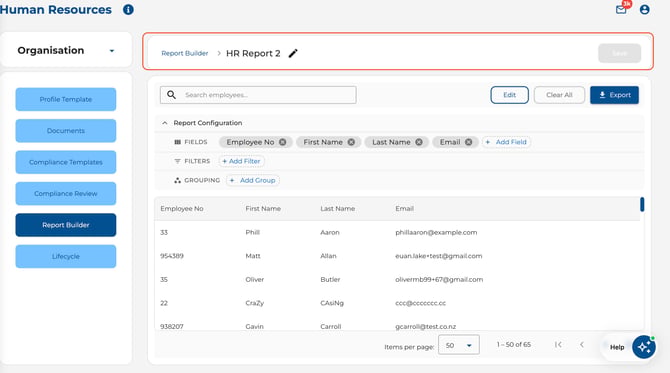Viewport: 670px width, 373px height.
Task: Click the Fields column icon
Action: (178, 142)
